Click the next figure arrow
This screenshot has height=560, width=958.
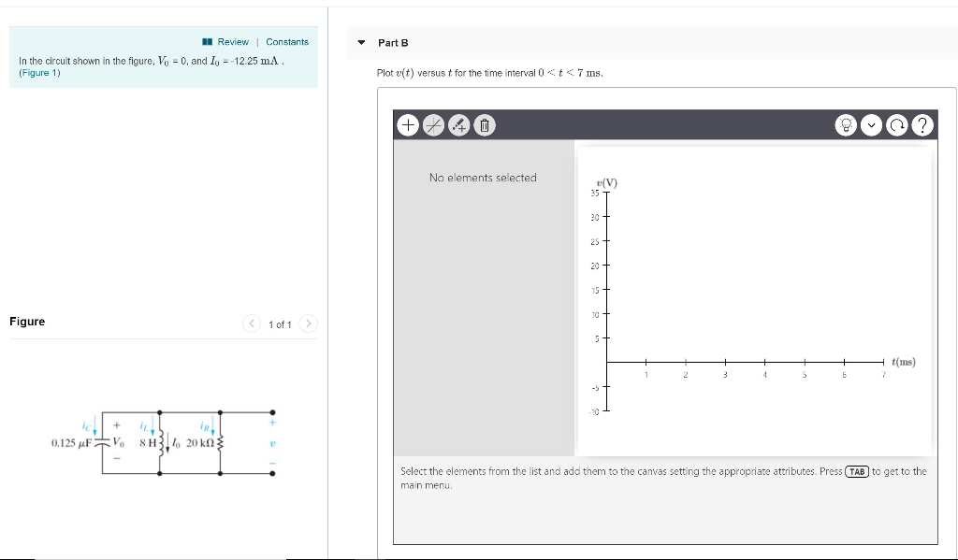click(x=309, y=323)
